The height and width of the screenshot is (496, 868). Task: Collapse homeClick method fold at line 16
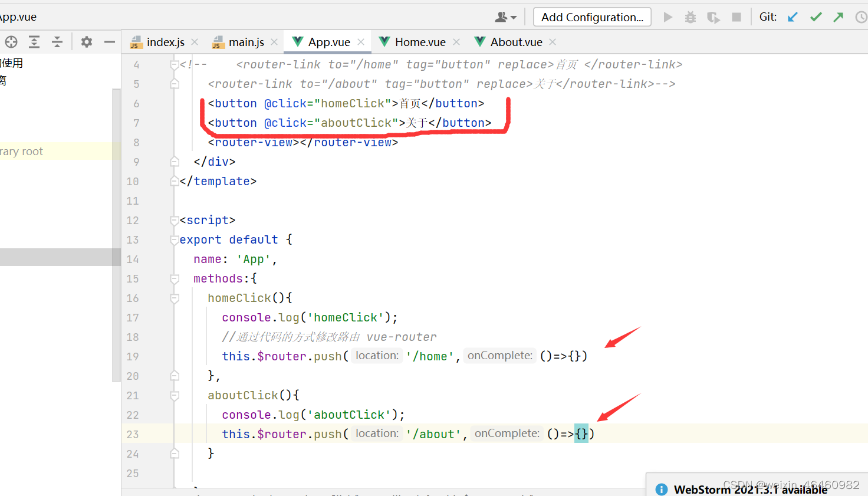175,298
